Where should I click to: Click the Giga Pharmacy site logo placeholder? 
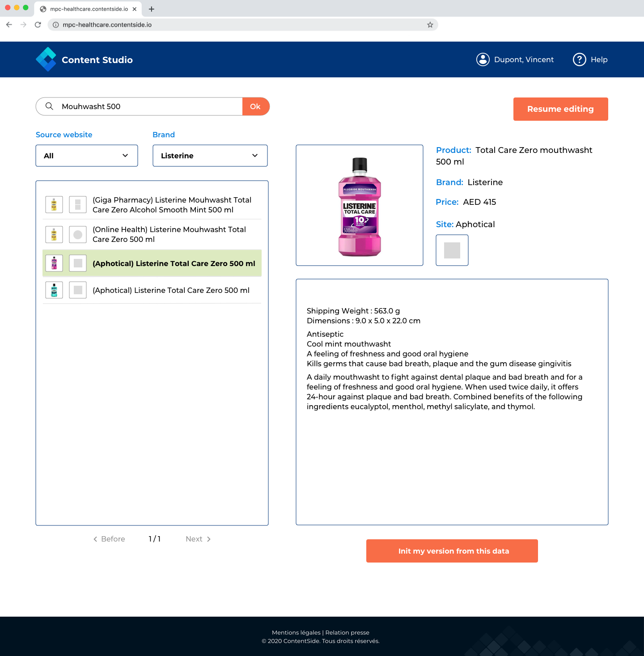[78, 205]
